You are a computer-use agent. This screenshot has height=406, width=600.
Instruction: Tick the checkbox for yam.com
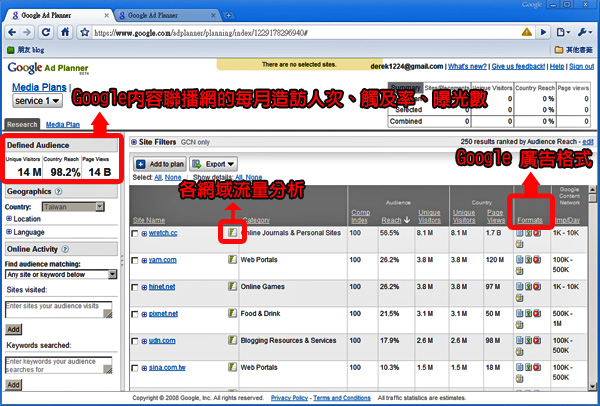[x=135, y=261]
